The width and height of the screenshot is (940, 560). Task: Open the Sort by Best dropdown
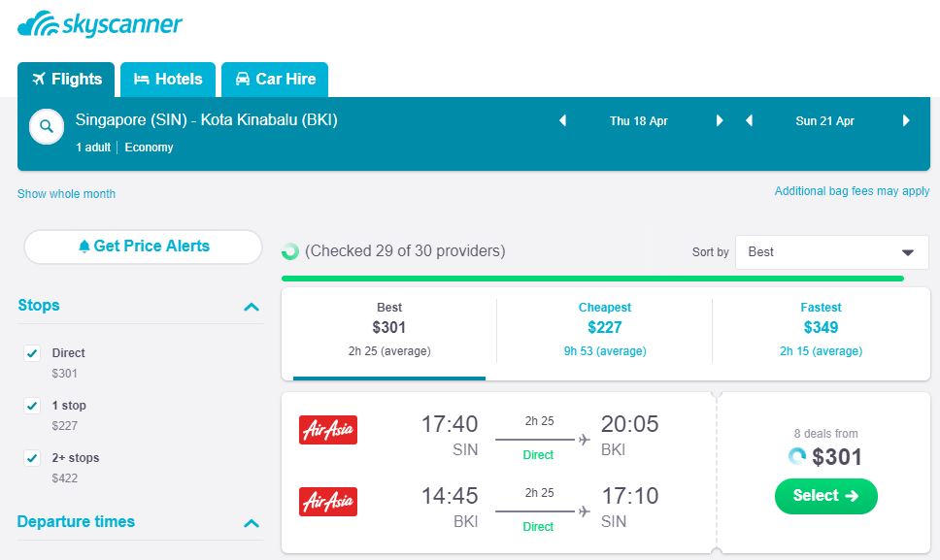click(x=832, y=251)
